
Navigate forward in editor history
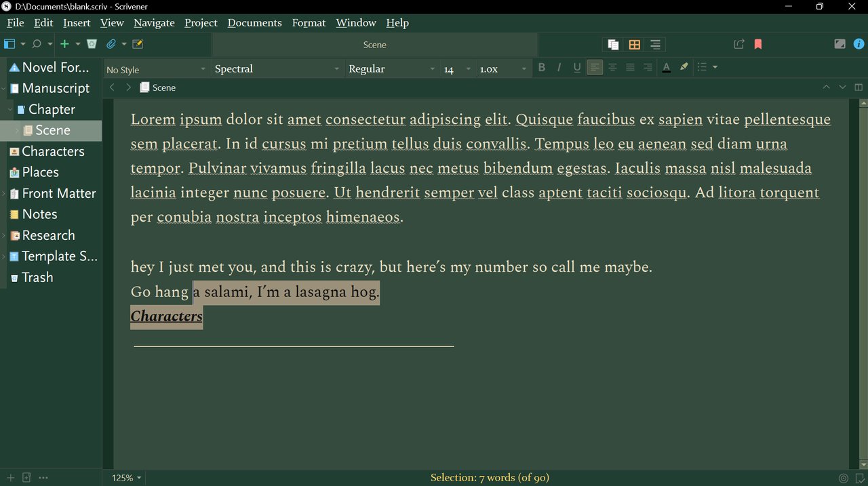[x=128, y=87]
